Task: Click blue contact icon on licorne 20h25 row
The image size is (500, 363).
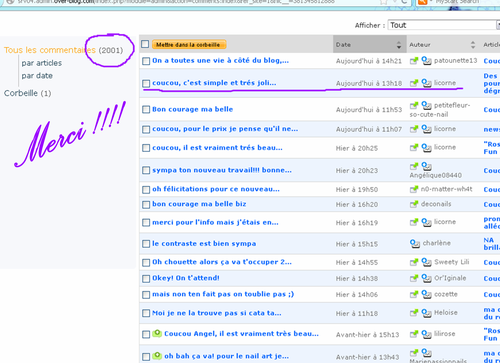Action: click(x=426, y=147)
